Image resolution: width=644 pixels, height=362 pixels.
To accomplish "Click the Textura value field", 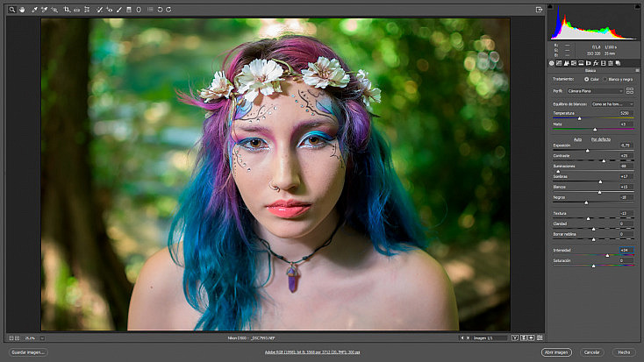I will [x=626, y=213].
